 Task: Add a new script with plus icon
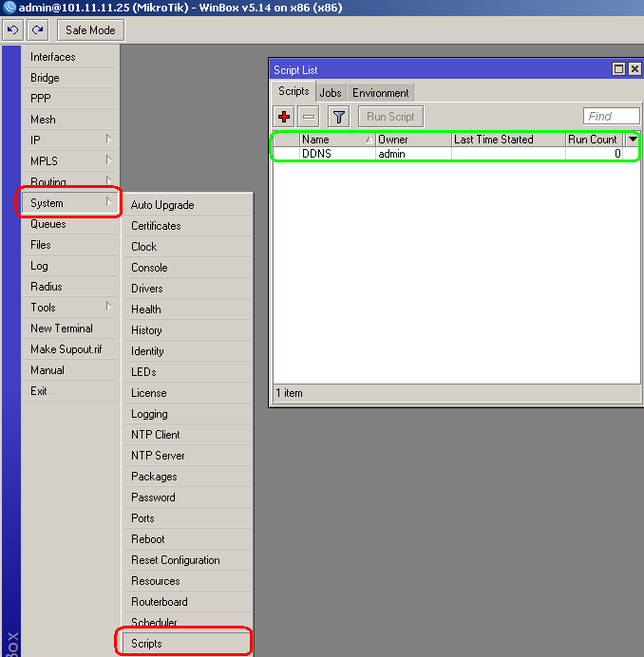click(x=283, y=117)
